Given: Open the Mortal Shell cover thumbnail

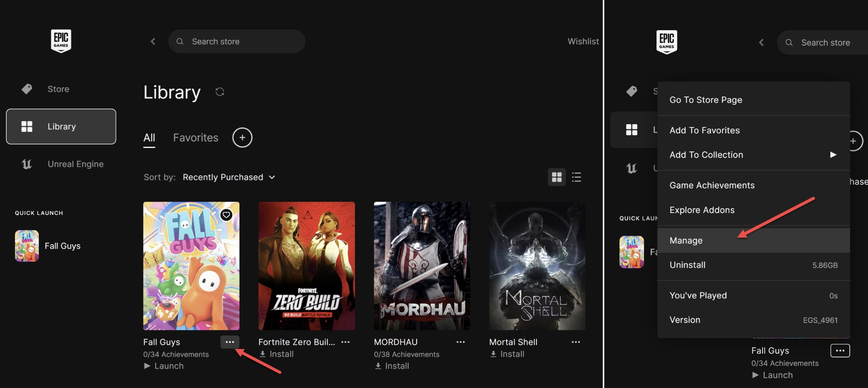Looking at the screenshot, I should [x=537, y=266].
